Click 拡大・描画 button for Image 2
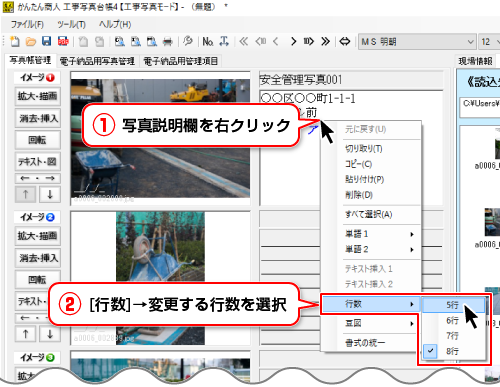 click(38, 236)
